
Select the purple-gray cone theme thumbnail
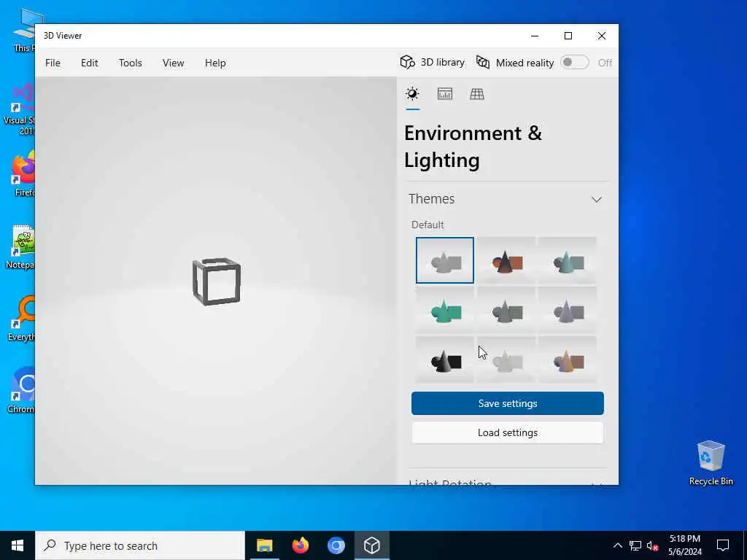(x=568, y=310)
